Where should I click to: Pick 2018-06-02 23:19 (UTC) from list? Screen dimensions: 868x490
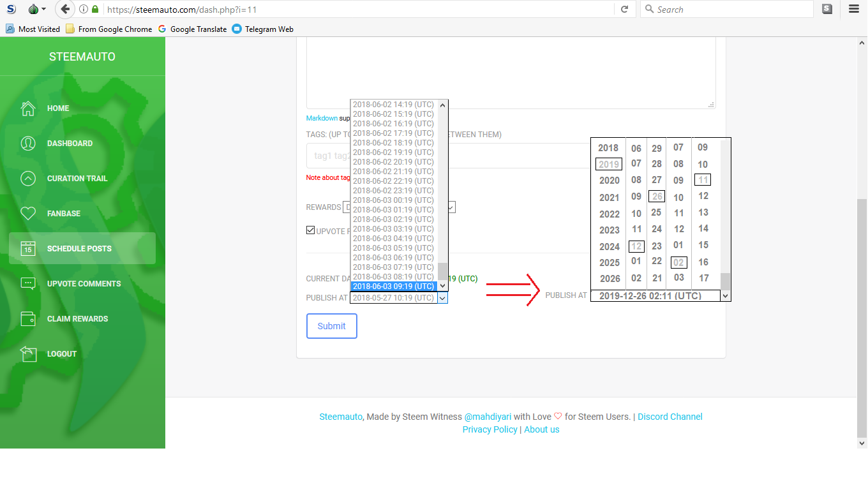coord(394,191)
